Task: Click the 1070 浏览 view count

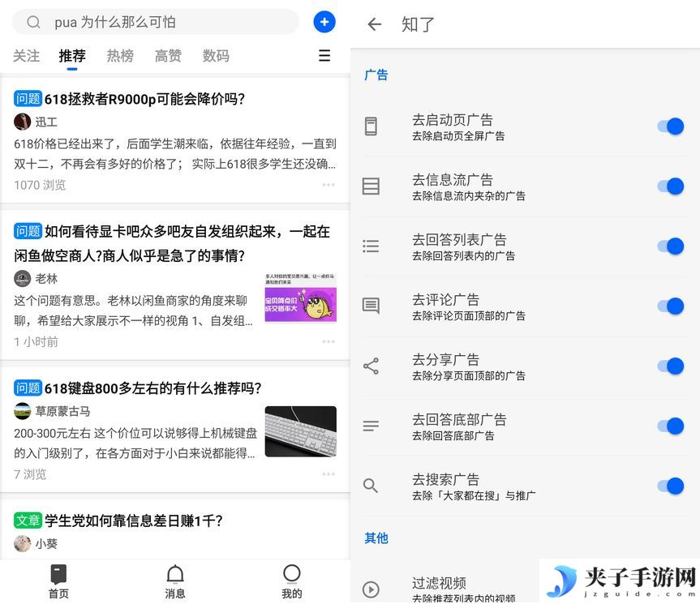Action: coord(40,185)
